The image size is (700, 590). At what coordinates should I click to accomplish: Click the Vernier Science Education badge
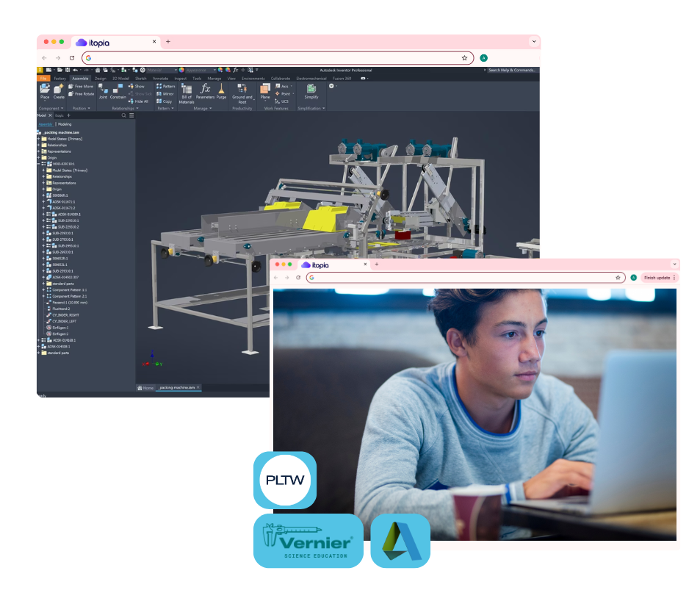[308, 541]
